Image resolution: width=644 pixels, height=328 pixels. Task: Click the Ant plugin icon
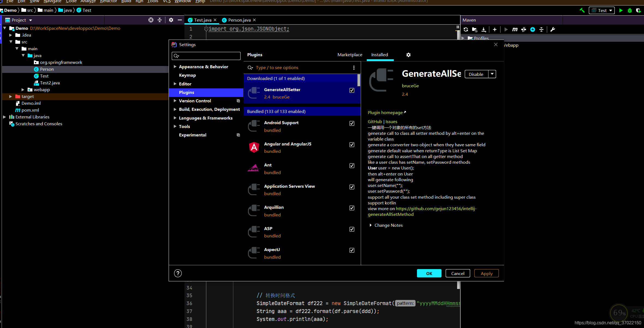pyautogui.click(x=254, y=168)
